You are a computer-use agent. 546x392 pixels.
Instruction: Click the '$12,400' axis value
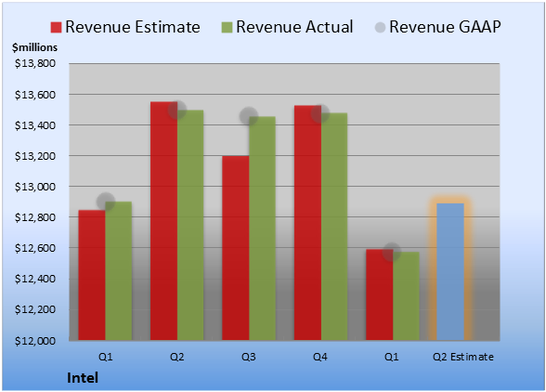35,279
